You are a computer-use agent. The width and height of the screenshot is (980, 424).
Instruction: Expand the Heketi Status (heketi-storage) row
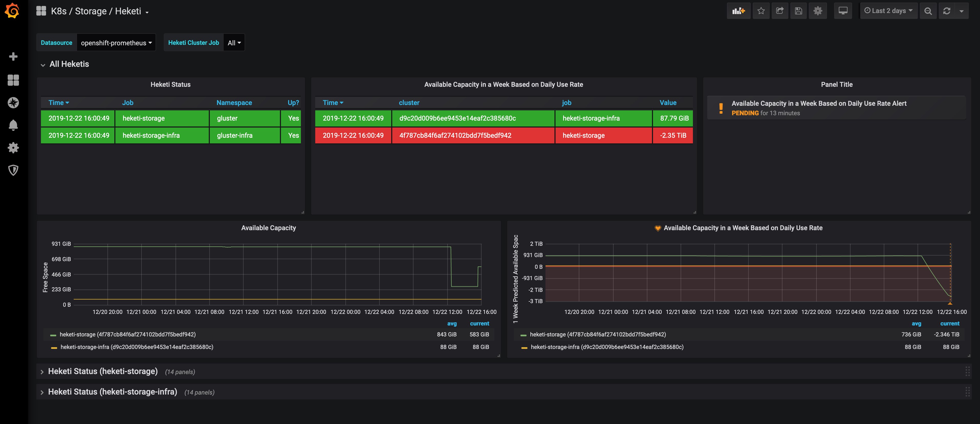(103, 372)
